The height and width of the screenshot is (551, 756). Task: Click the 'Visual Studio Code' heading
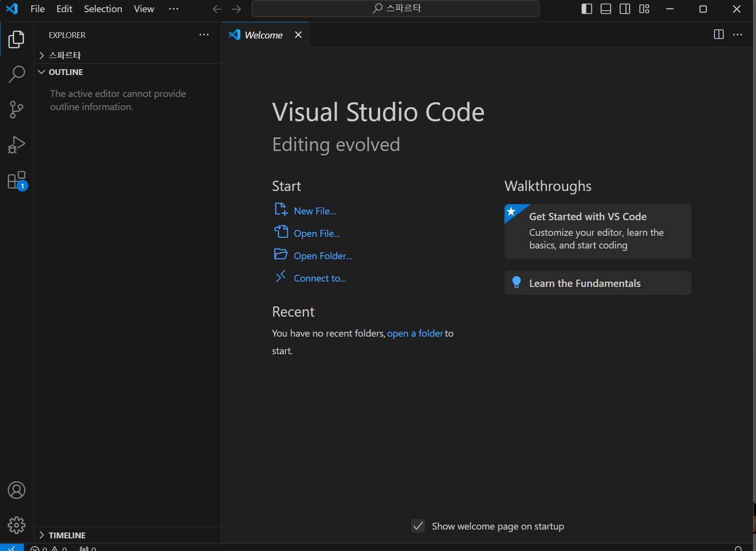click(378, 112)
